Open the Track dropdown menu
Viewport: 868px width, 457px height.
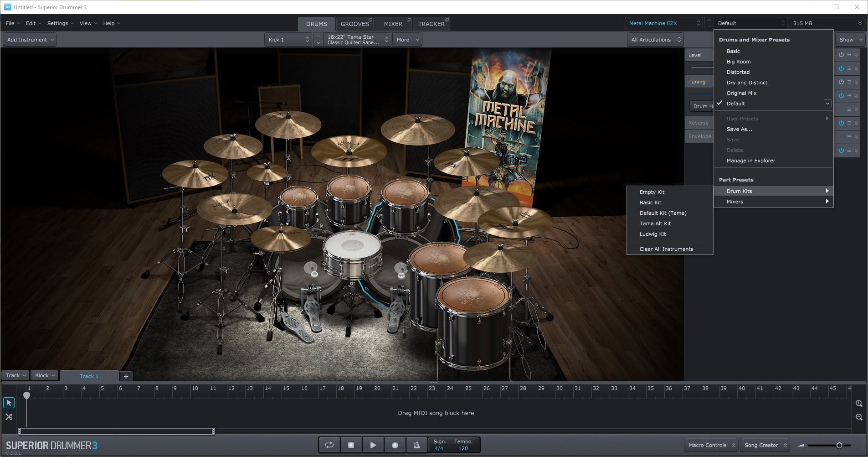coord(15,375)
